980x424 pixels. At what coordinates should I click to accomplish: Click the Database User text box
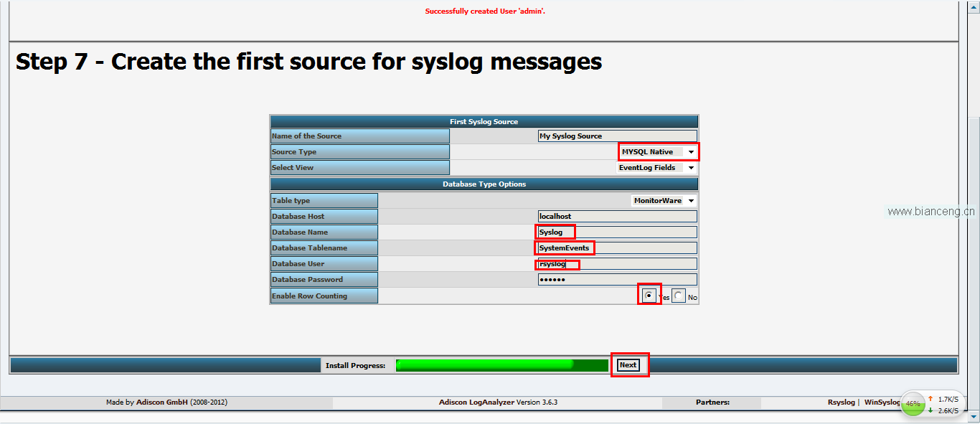pos(617,264)
